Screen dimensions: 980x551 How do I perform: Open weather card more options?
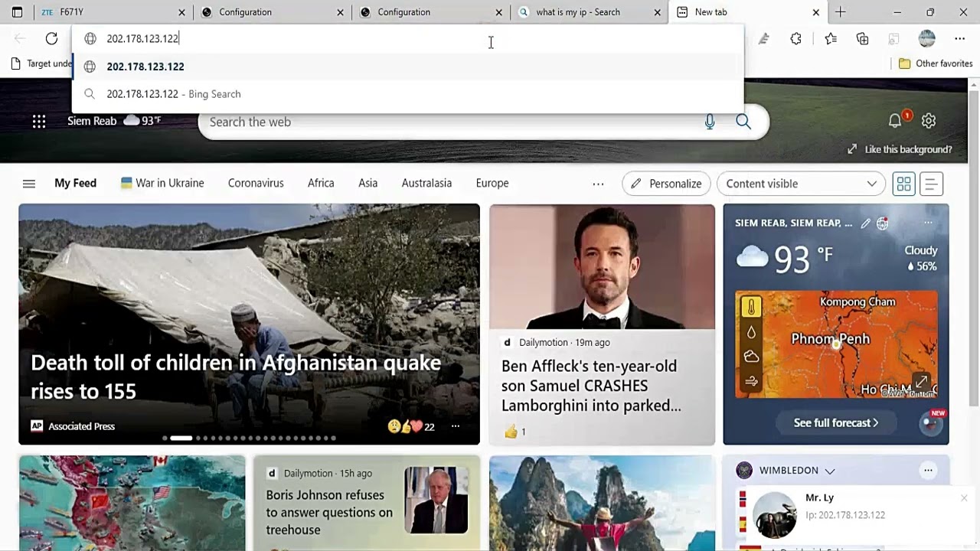(928, 223)
